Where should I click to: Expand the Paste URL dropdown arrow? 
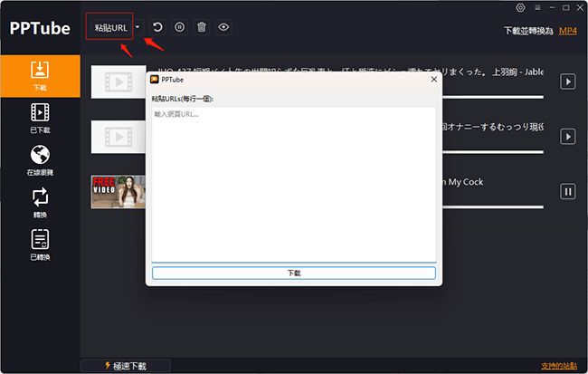coord(138,27)
